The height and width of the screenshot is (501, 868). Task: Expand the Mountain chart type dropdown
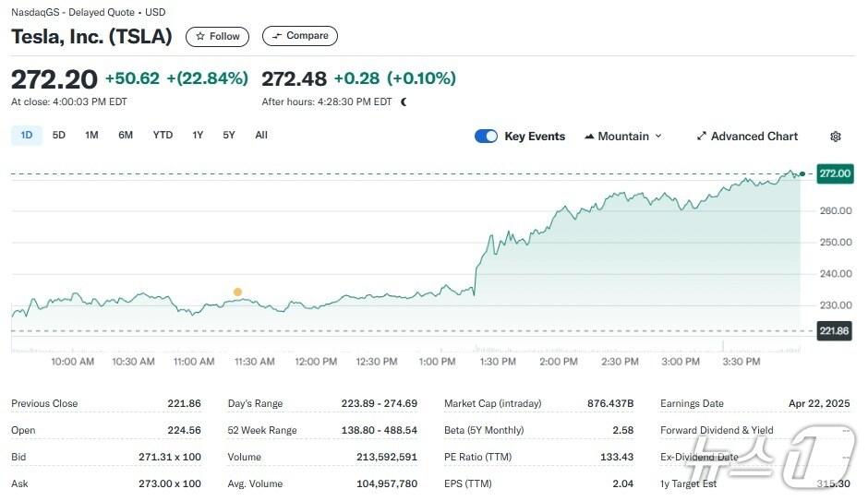(658, 137)
